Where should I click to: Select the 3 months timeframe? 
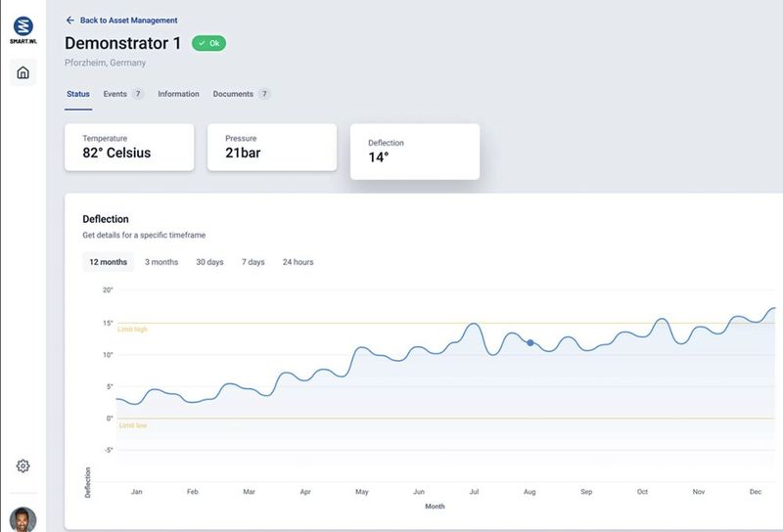click(161, 262)
